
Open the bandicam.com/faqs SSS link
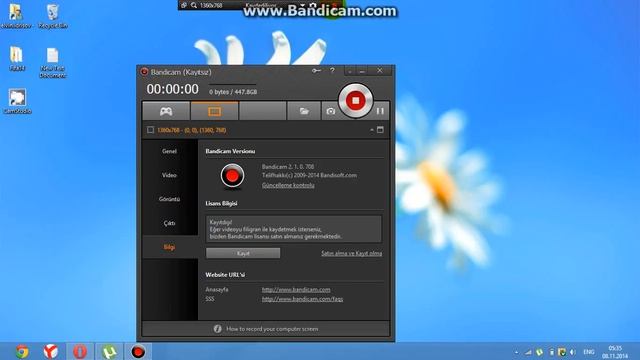[x=302, y=299]
